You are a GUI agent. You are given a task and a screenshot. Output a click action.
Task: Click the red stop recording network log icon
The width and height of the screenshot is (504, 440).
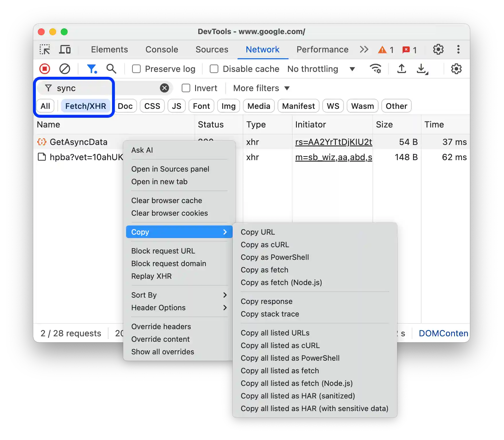tap(44, 69)
